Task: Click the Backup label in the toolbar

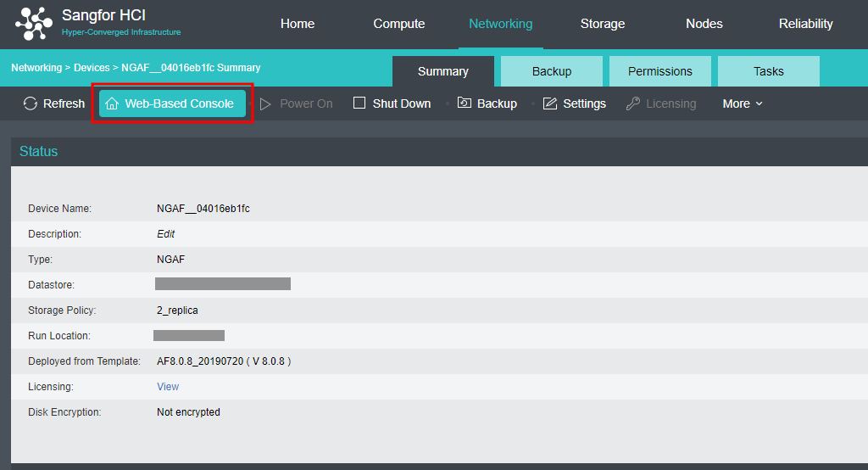Action: [497, 104]
